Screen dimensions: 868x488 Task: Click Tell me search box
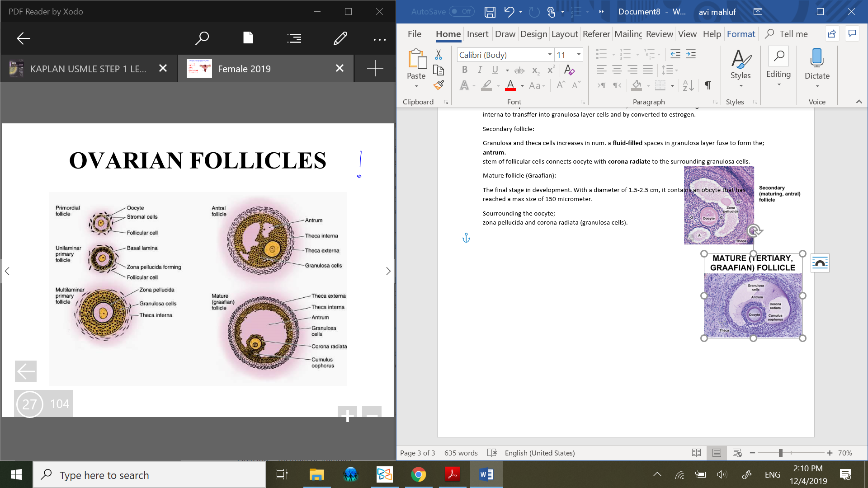(x=793, y=34)
